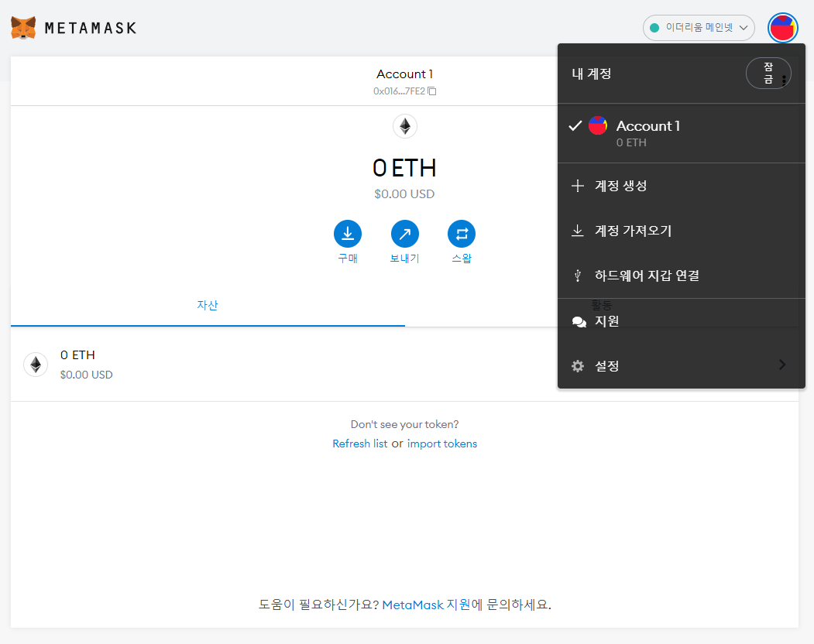Click the Refresh list link
This screenshot has height=644, width=814.
360,444
